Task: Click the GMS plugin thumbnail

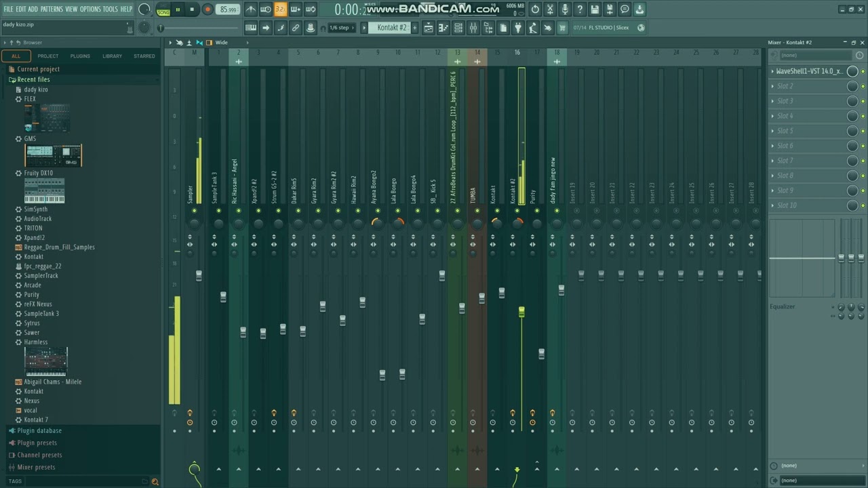Action: [x=54, y=156]
